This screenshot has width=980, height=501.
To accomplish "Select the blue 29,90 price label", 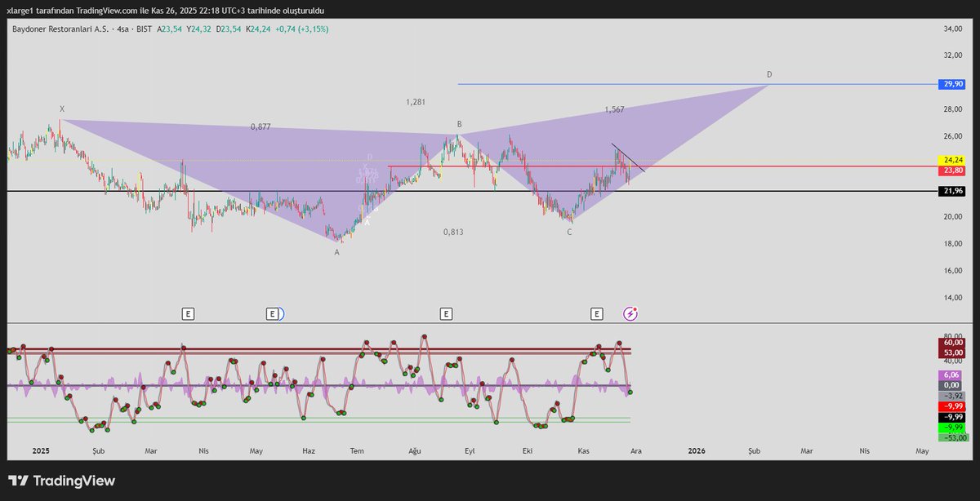I will tap(953, 84).
